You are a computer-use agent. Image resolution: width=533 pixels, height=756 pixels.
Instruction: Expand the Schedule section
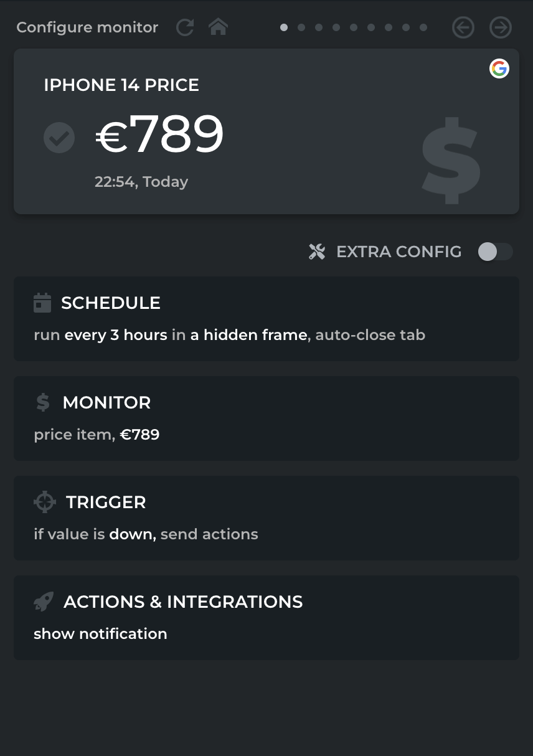[266, 318]
